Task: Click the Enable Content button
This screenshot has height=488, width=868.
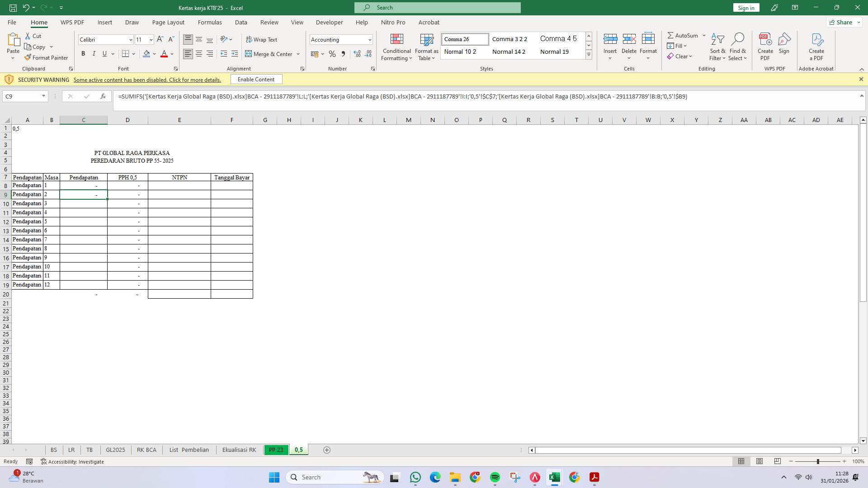Action: [x=256, y=79]
